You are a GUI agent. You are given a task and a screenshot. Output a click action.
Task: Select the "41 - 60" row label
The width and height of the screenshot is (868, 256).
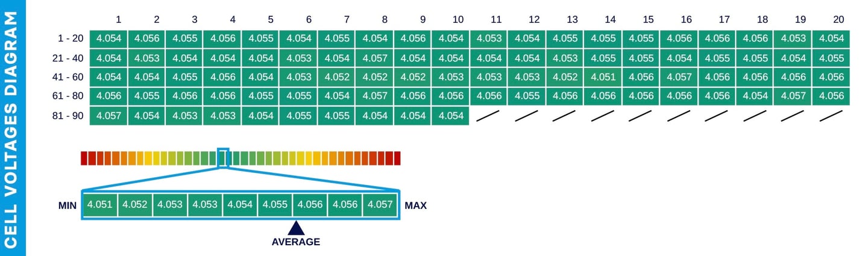click(x=68, y=77)
